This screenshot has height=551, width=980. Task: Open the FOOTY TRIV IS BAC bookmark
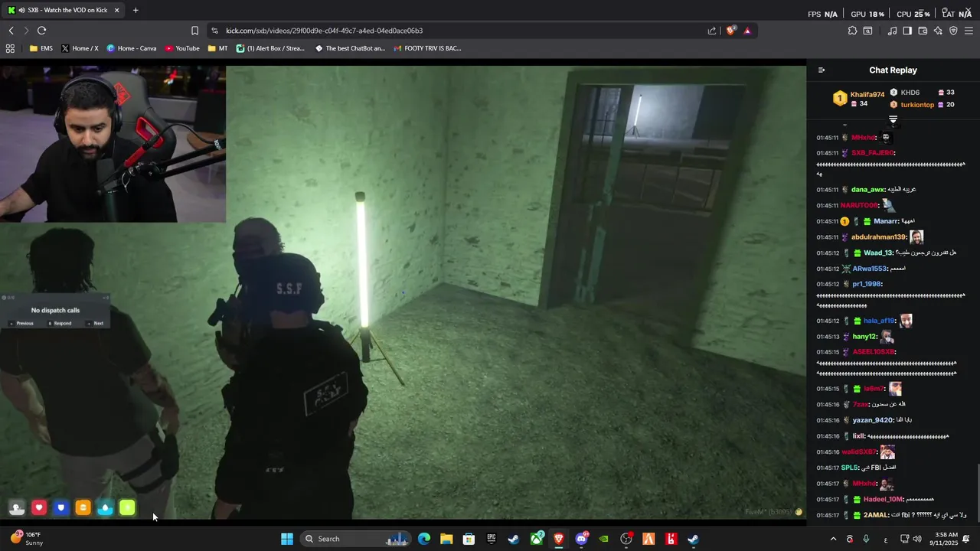(x=427, y=48)
